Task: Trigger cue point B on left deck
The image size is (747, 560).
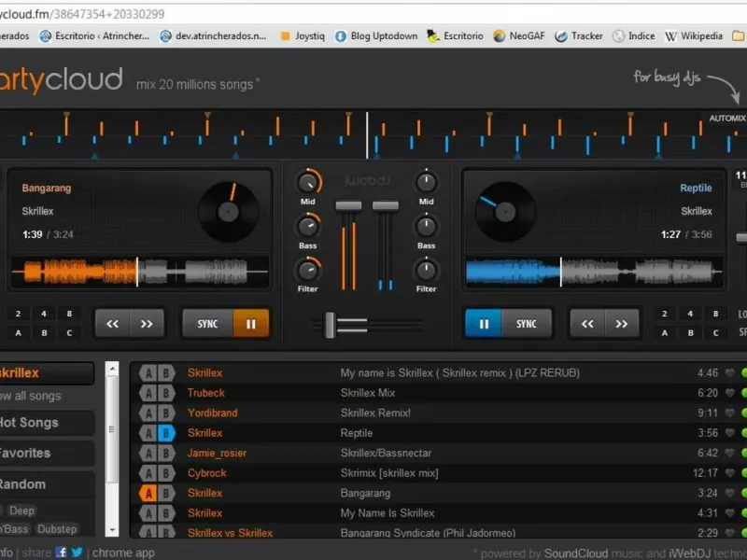Action: 44,333
